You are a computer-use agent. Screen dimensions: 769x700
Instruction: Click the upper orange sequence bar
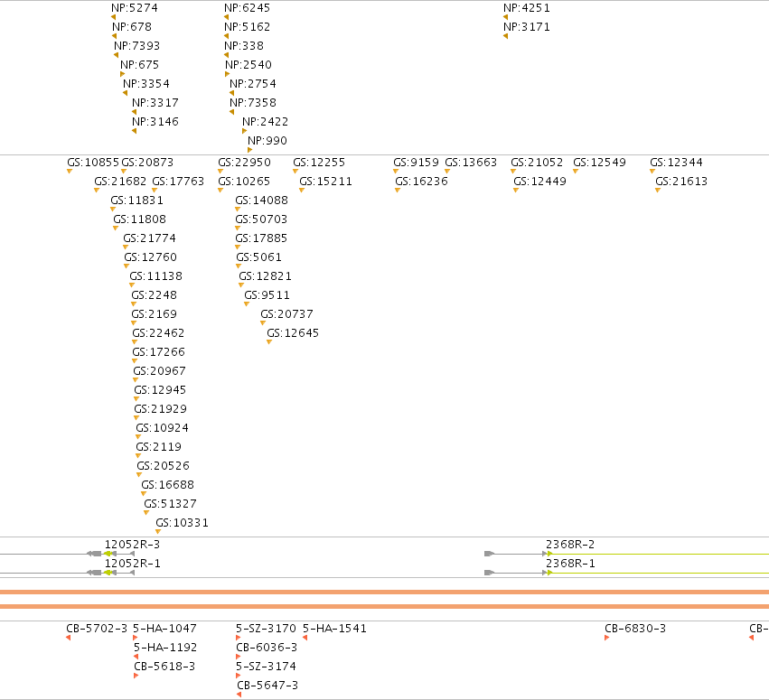click(385, 593)
